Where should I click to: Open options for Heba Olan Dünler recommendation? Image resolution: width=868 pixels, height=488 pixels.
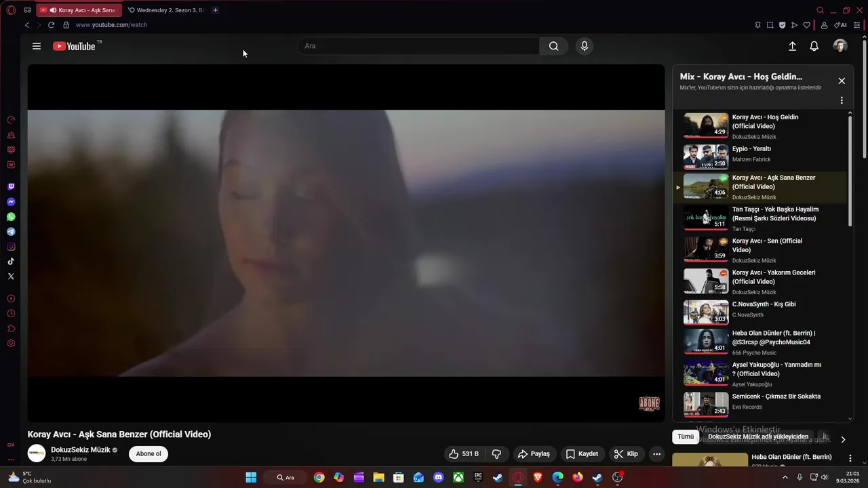point(850,459)
